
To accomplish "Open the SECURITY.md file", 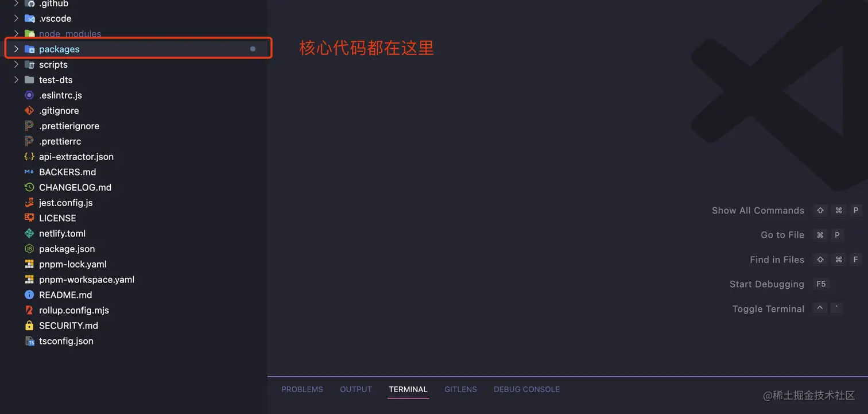I will tap(68, 326).
